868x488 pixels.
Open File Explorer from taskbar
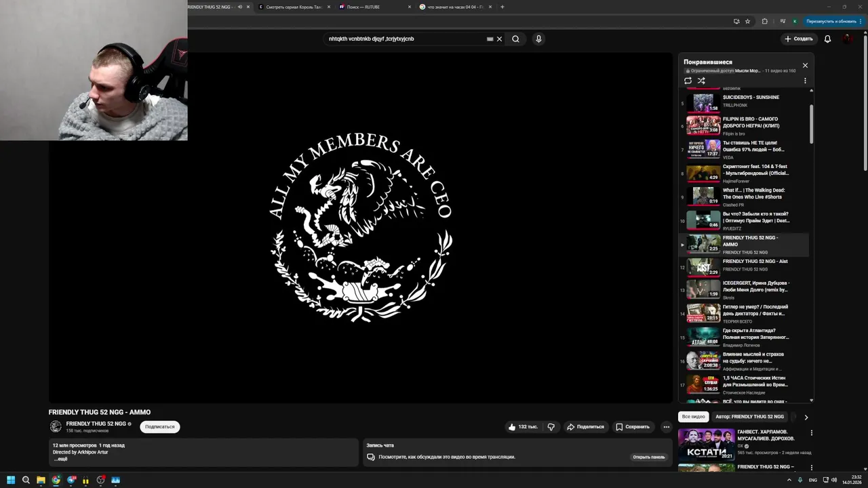click(x=41, y=480)
